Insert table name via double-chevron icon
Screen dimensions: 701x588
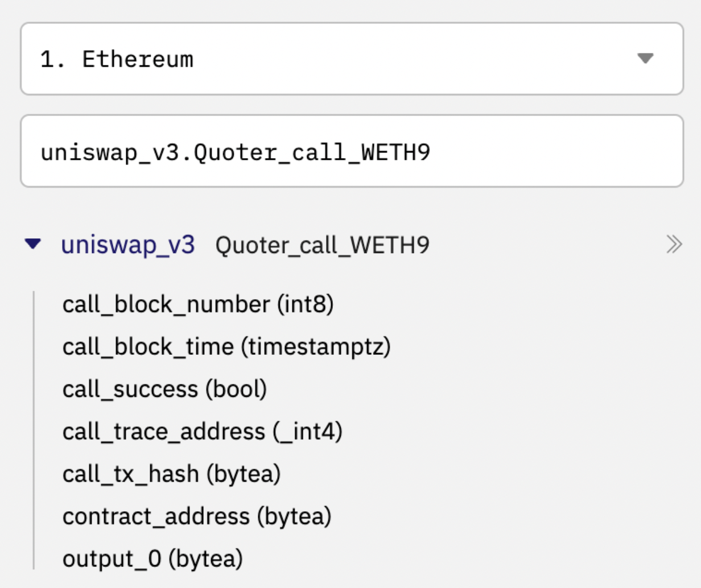pos(674,245)
